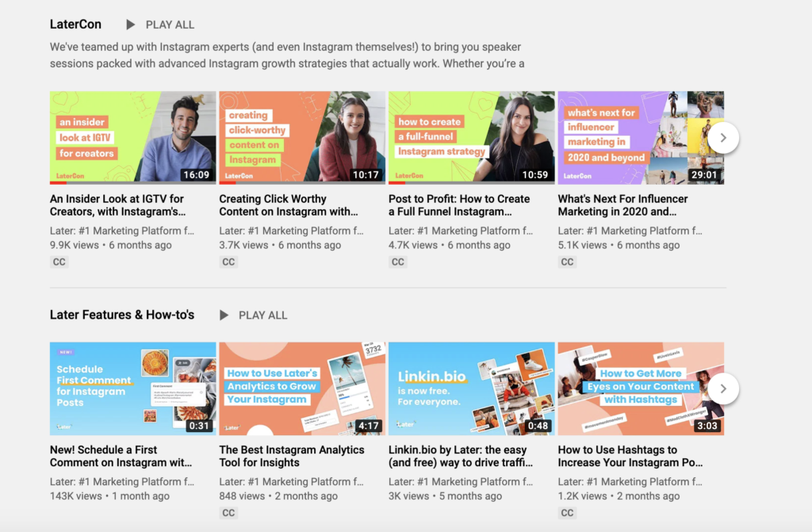
Task: Open the 'creating click-worthy content' thumbnail
Action: [302, 138]
